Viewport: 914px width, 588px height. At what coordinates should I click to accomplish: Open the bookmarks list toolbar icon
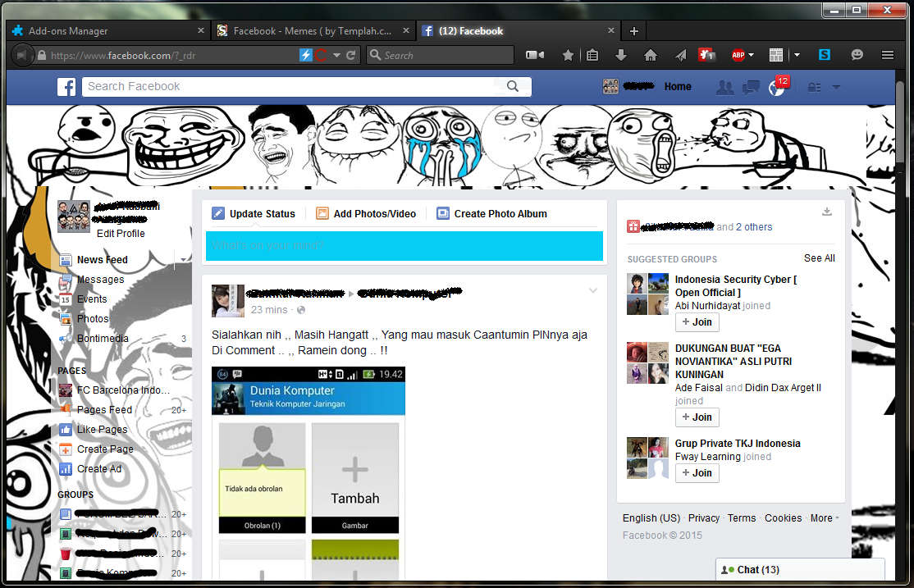point(592,56)
